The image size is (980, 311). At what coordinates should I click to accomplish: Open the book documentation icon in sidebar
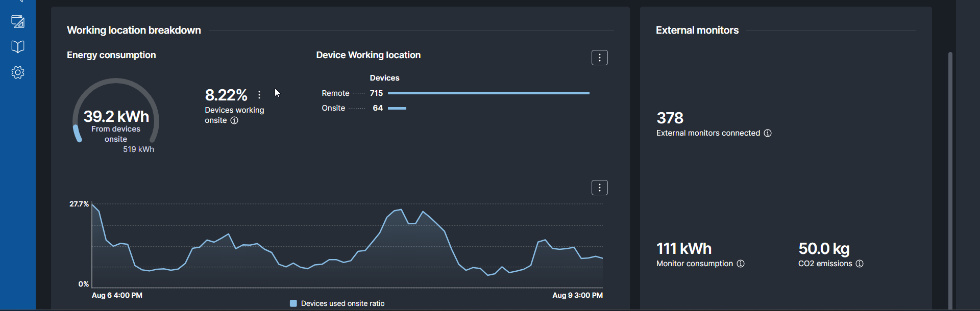point(18,47)
